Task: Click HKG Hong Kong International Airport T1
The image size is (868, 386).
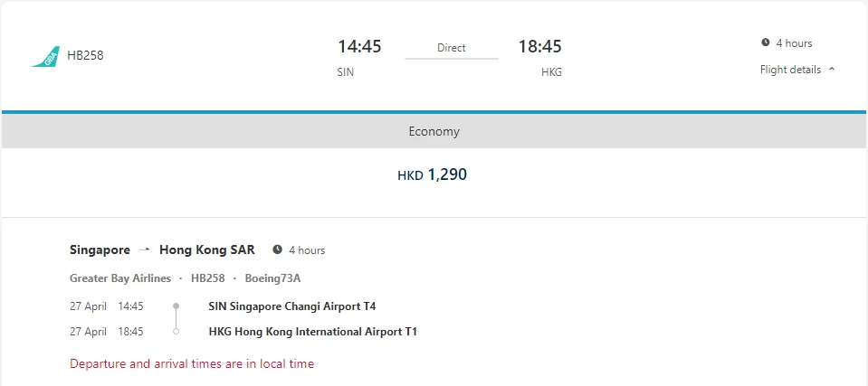Action: coord(313,333)
